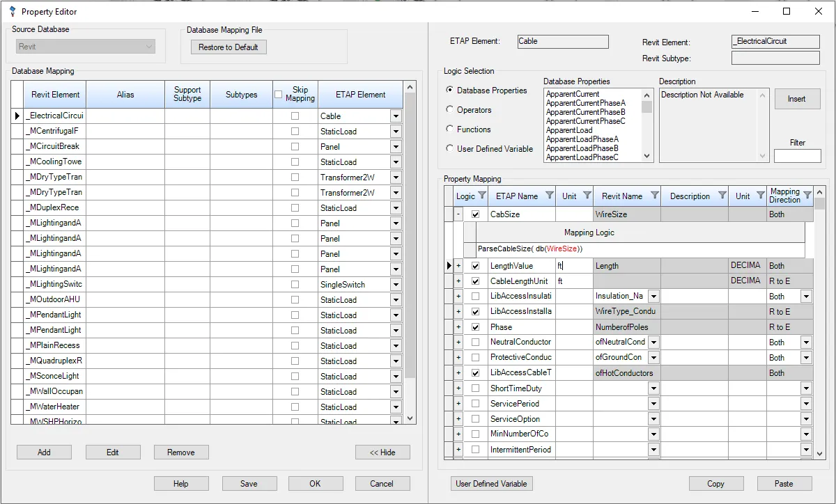Click the Revit Name column filter icon
836x504 pixels.
pyautogui.click(x=654, y=196)
